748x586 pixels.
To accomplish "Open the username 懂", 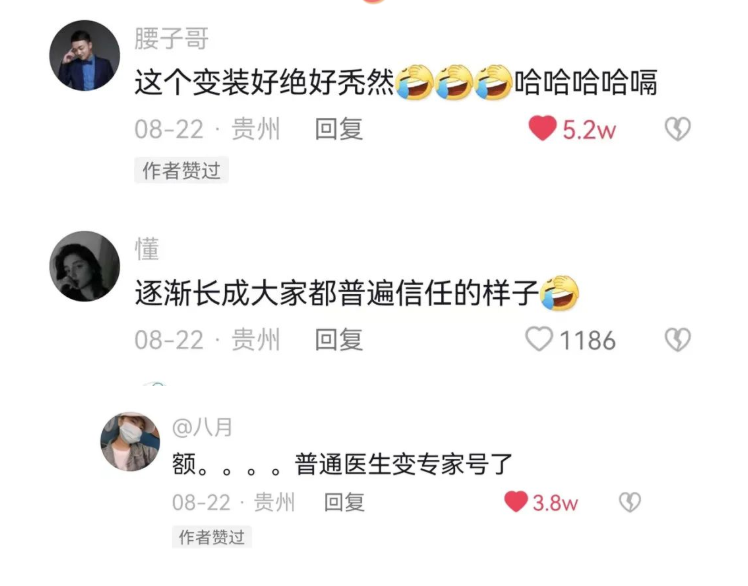I will click(147, 249).
